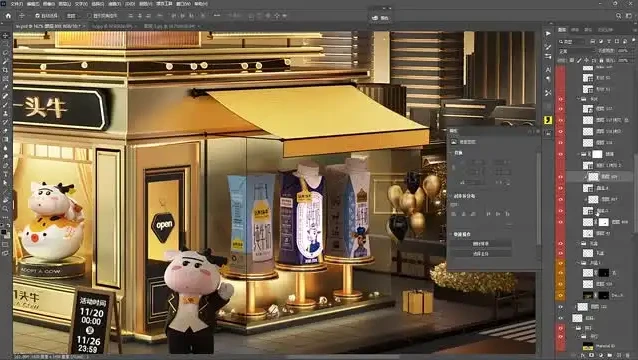Image resolution: width=638 pixels, height=360 pixels.
Task: Toggle the Quick Mask mode button
Action: click(5, 244)
